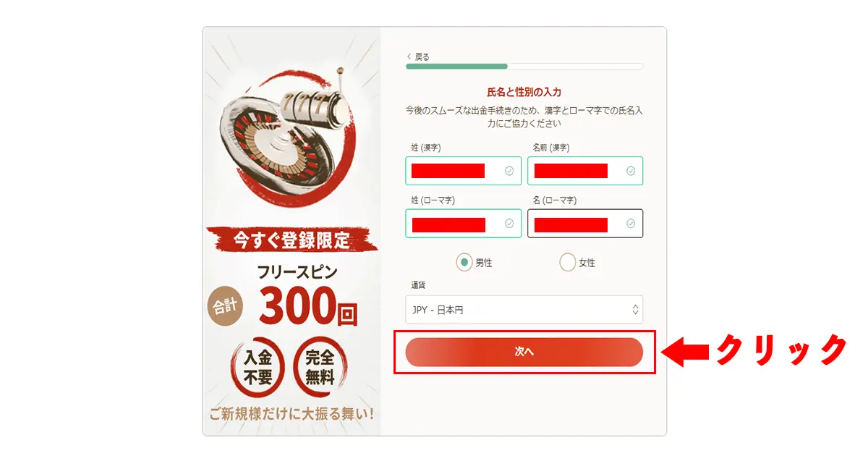This screenshot has height=456, width=868.
Task: Select the 女性 radio button
Action: point(568,261)
